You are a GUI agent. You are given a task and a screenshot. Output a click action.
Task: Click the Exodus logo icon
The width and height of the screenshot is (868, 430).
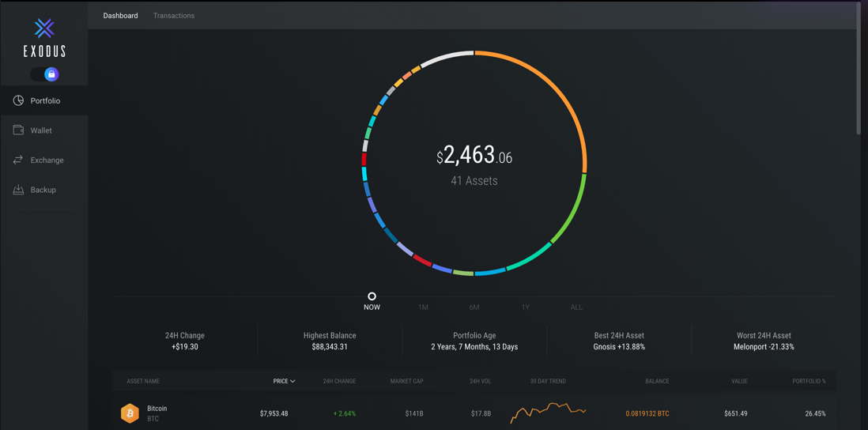pyautogui.click(x=44, y=28)
